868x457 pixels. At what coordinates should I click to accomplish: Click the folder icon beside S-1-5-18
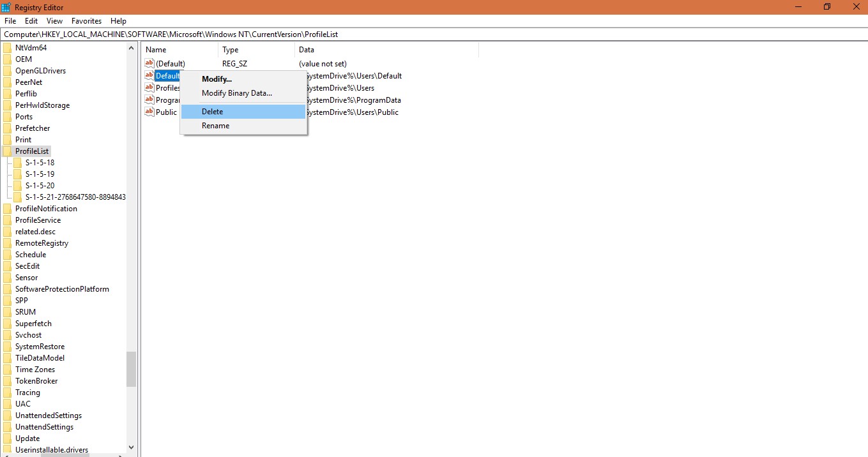19,162
